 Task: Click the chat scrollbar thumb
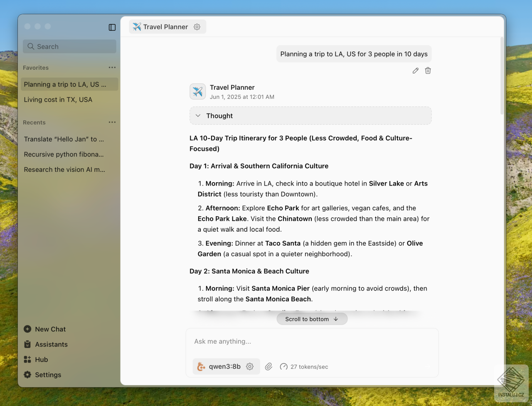502,77
